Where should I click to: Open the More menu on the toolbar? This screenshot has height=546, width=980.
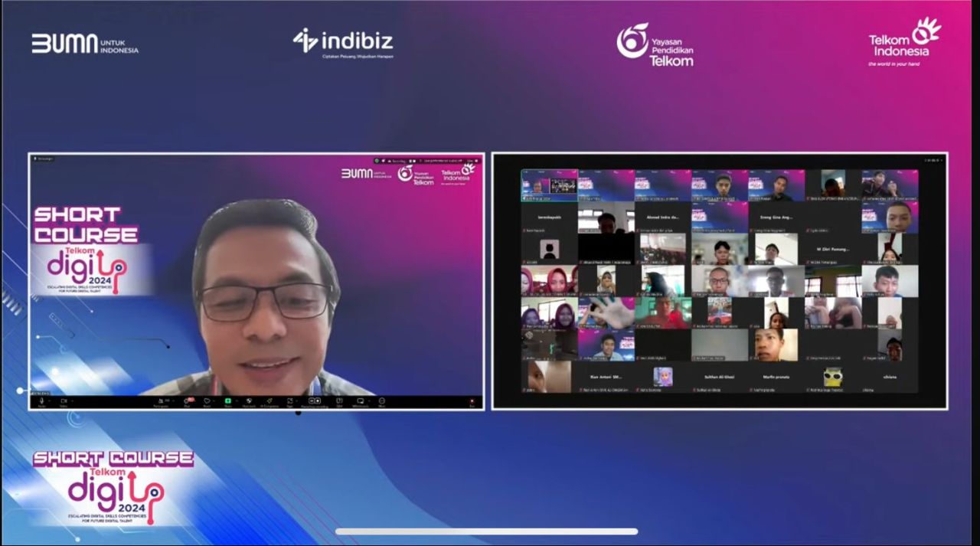pyautogui.click(x=382, y=401)
